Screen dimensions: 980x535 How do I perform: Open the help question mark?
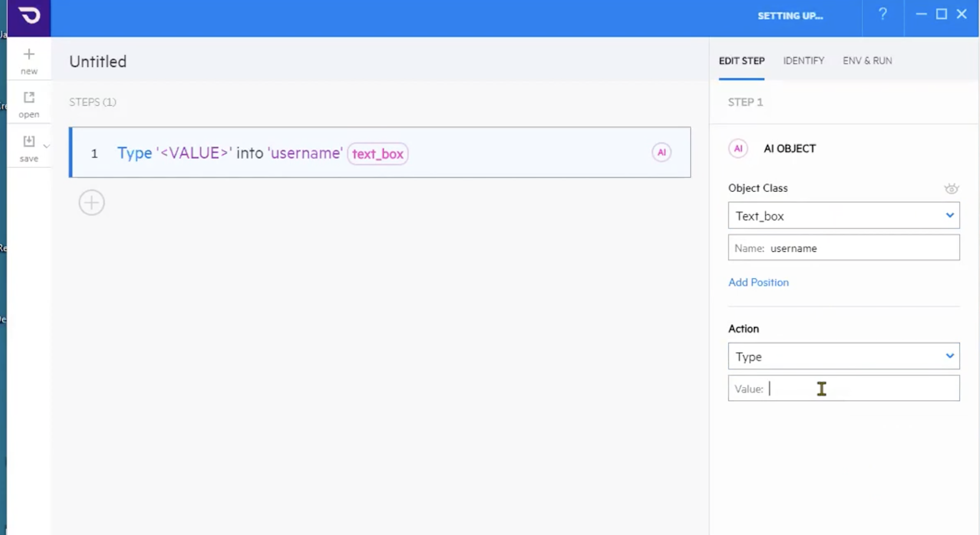[x=883, y=14]
